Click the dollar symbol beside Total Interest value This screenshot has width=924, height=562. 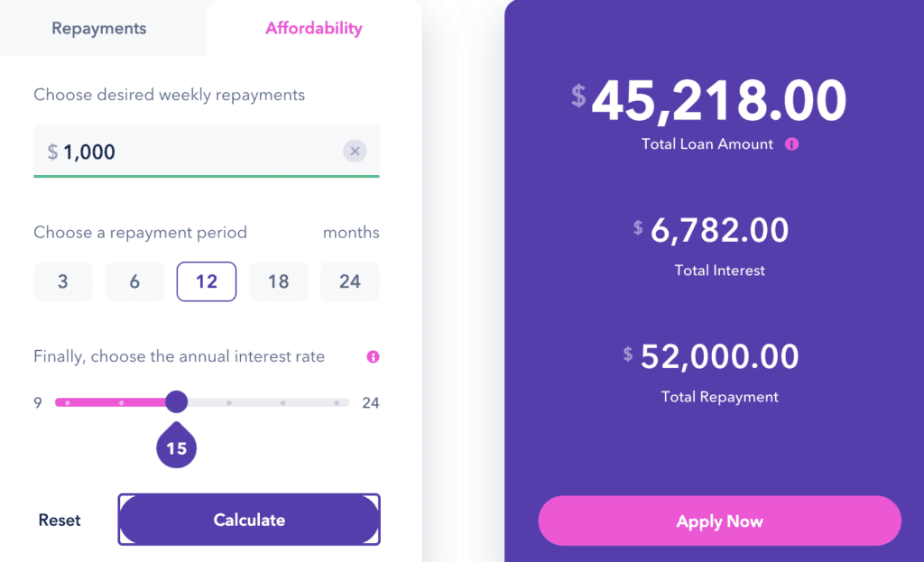tap(637, 226)
